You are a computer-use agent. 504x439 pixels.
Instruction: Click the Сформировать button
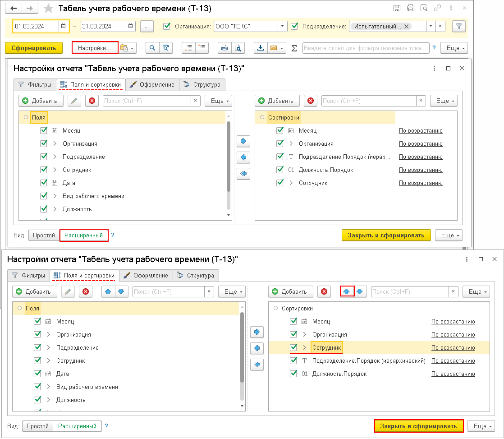point(34,48)
